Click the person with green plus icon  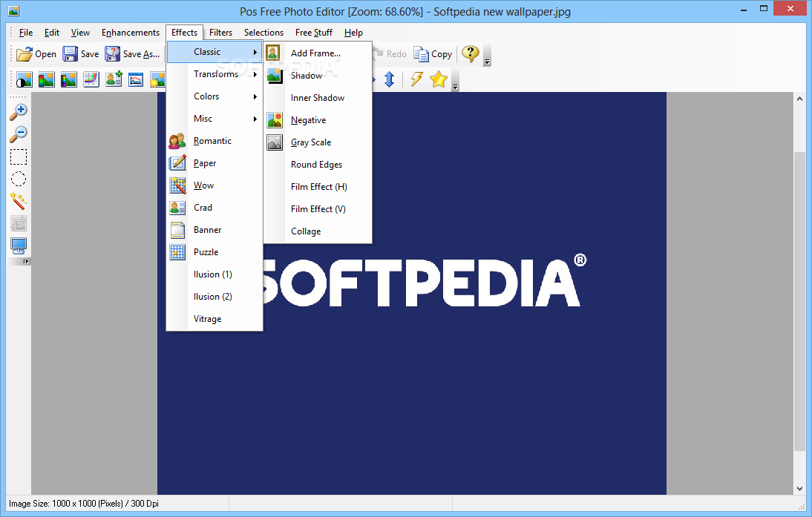tap(114, 79)
